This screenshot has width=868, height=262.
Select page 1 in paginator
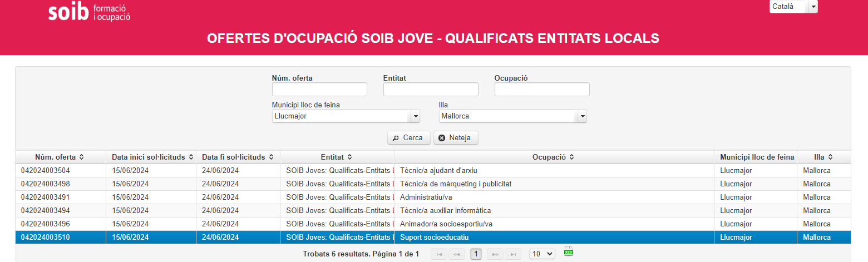(476, 254)
